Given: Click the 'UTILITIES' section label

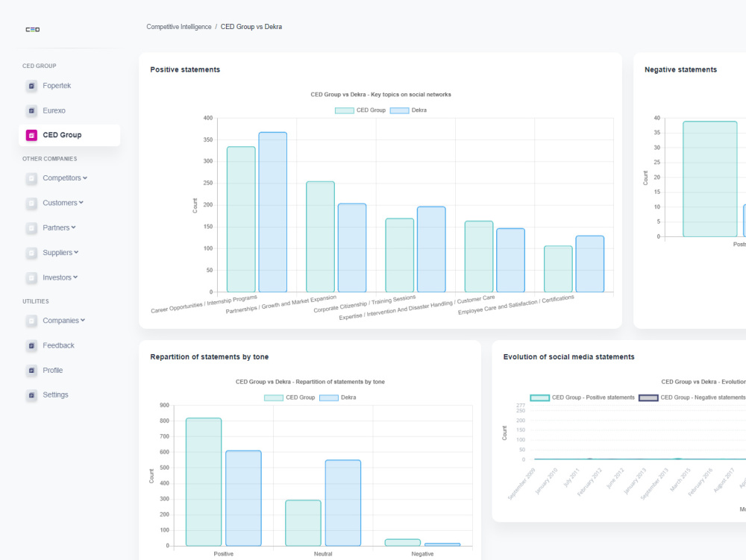Looking at the screenshot, I should [x=36, y=301].
